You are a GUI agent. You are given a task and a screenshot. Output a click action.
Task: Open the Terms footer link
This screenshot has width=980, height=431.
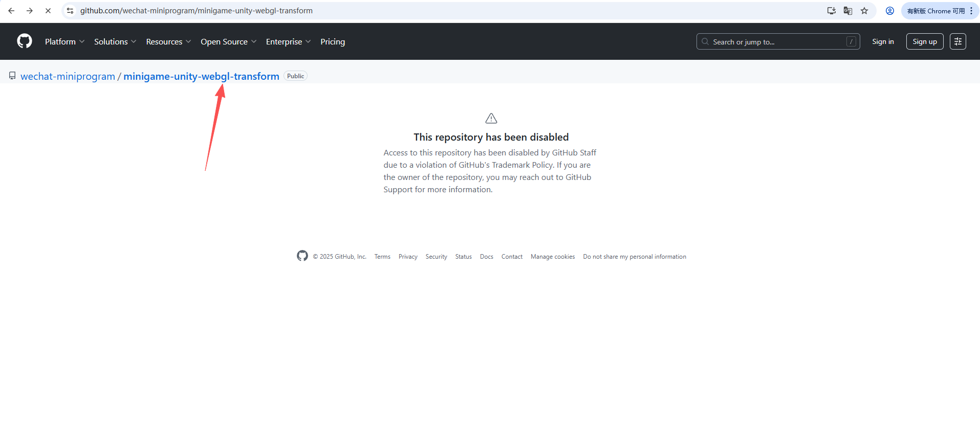(x=382, y=257)
